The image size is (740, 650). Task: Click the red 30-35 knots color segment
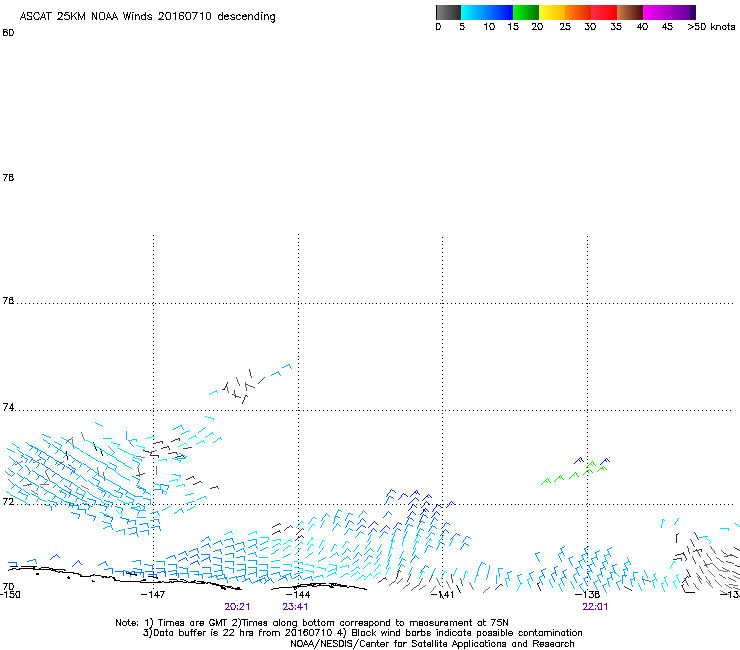coord(604,12)
